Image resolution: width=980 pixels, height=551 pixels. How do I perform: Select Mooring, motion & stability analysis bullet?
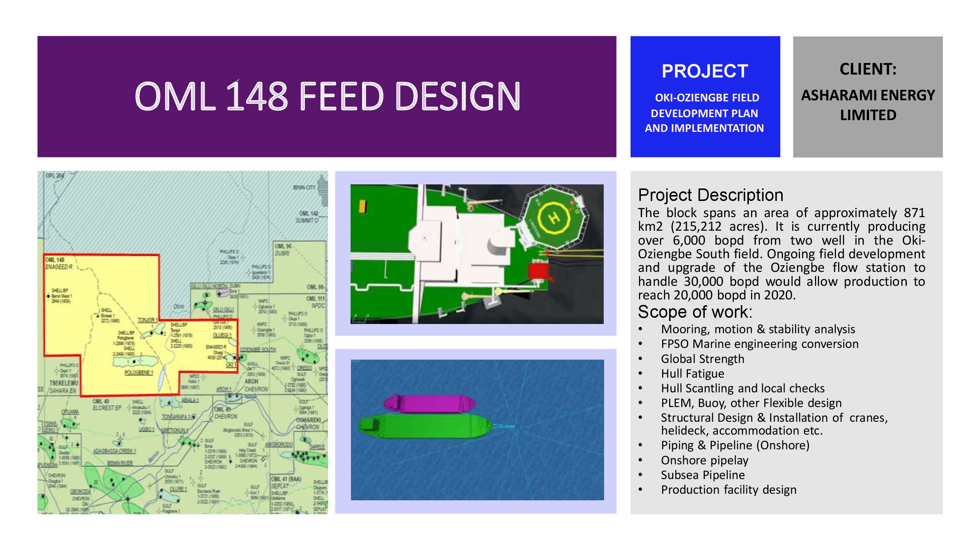point(757,329)
